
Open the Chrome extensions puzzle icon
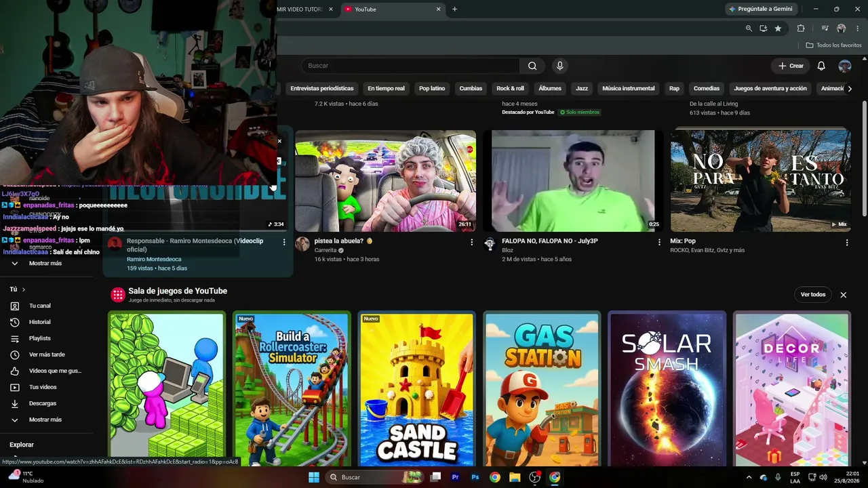(801, 28)
